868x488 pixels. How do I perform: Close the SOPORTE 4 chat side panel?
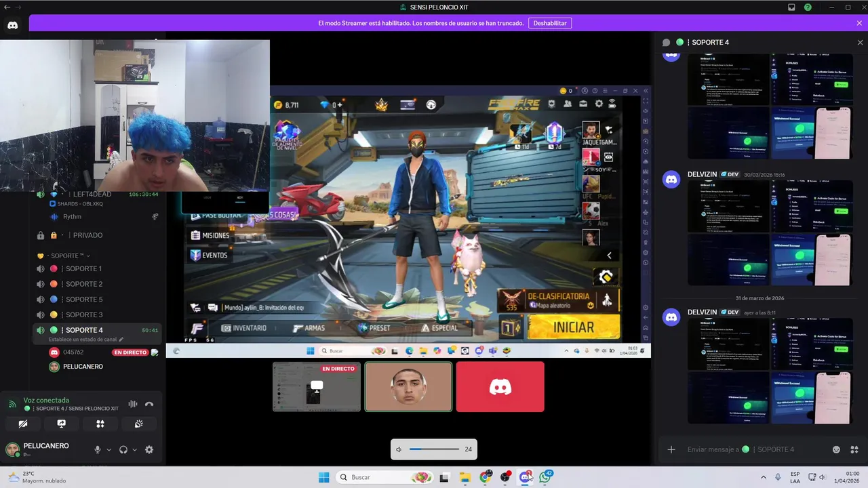(860, 42)
